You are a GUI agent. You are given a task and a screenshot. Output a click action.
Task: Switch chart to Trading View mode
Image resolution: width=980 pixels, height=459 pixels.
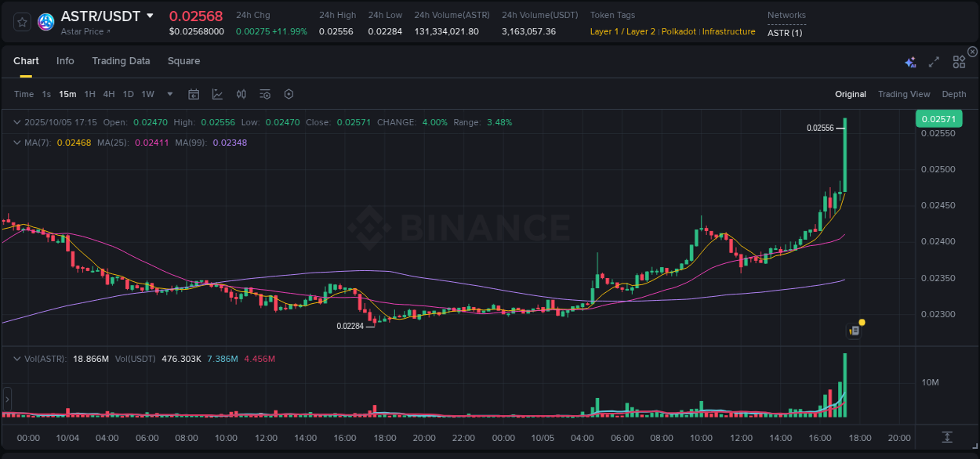pos(903,94)
